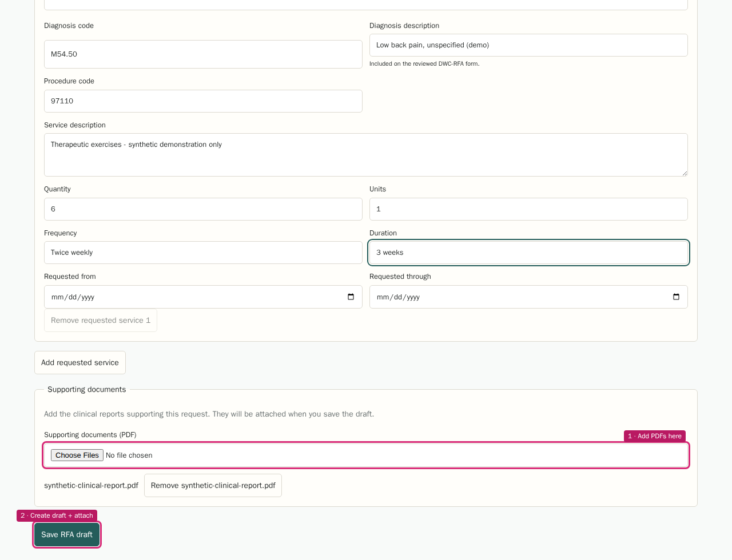Edit the Units field
Image resolution: width=732 pixels, height=560 pixels.
[x=528, y=209]
